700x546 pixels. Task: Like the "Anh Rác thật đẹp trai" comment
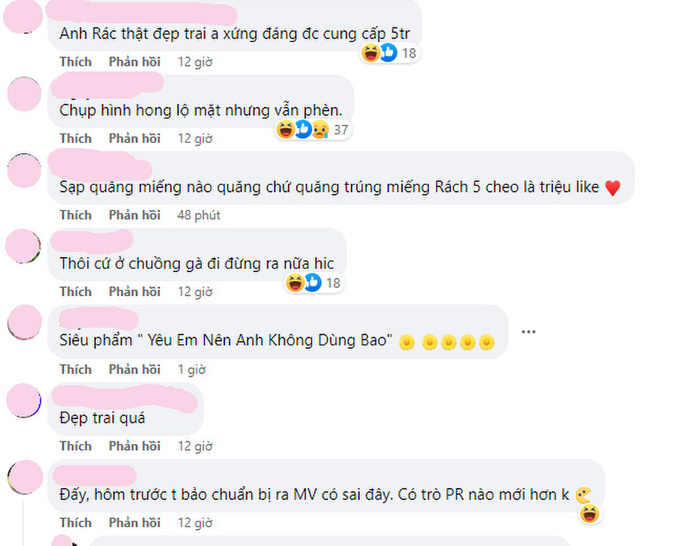pyautogui.click(x=75, y=62)
